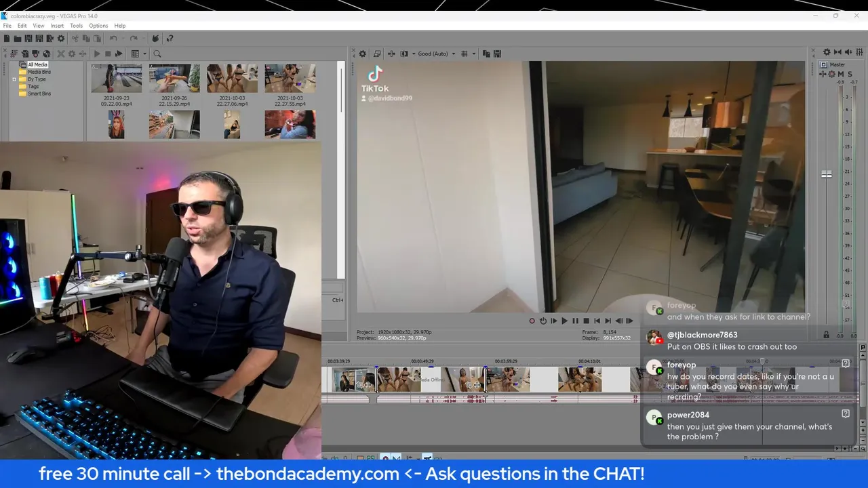Open Video Preview settings gear
The width and height of the screenshot is (868, 488).
(x=362, y=54)
